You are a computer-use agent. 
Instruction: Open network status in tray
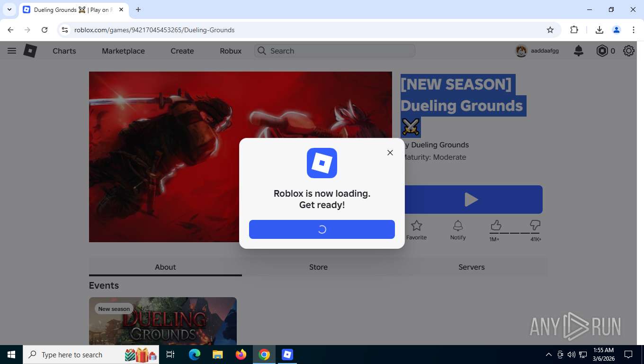(583, 355)
